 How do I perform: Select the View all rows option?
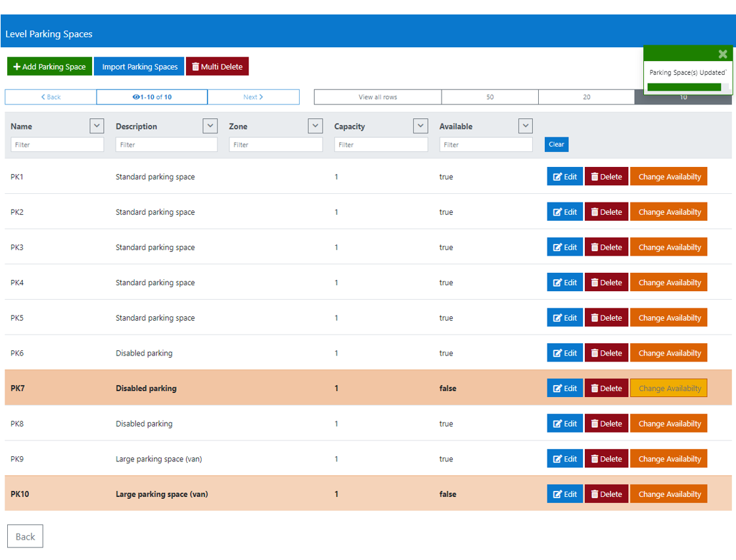click(x=378, y=97)
